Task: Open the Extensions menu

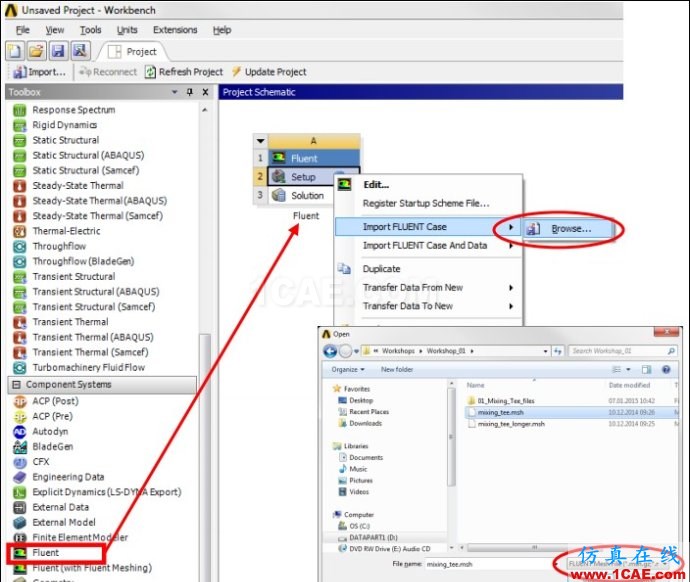Action: (x=175, y=30)
